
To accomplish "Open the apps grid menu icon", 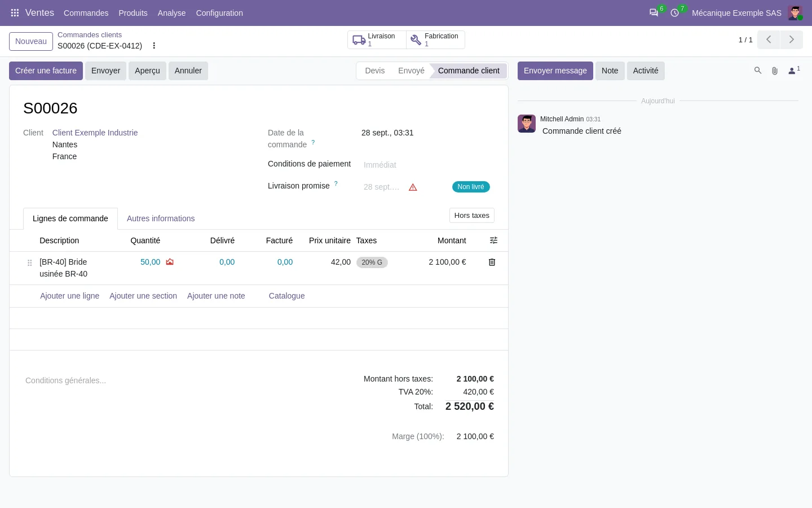I will pyautogui.click(x=15, y=13).
